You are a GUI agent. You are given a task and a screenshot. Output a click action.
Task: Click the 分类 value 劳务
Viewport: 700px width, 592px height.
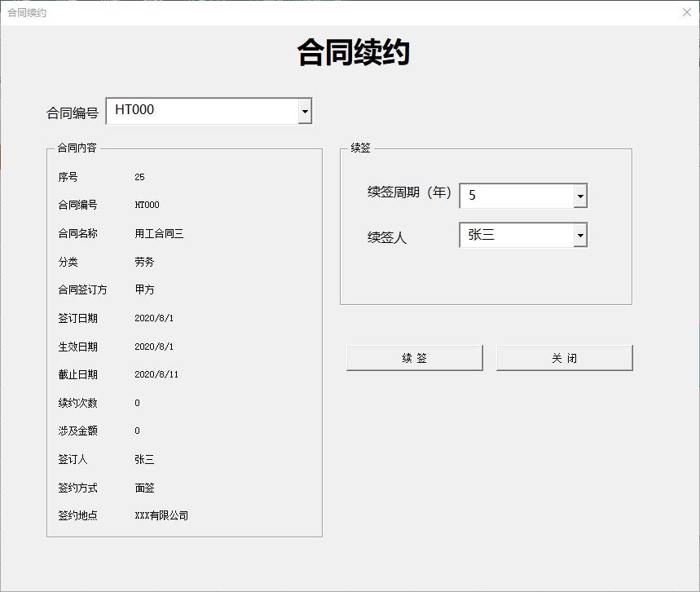pyautogui.click(x=144, y=262)
